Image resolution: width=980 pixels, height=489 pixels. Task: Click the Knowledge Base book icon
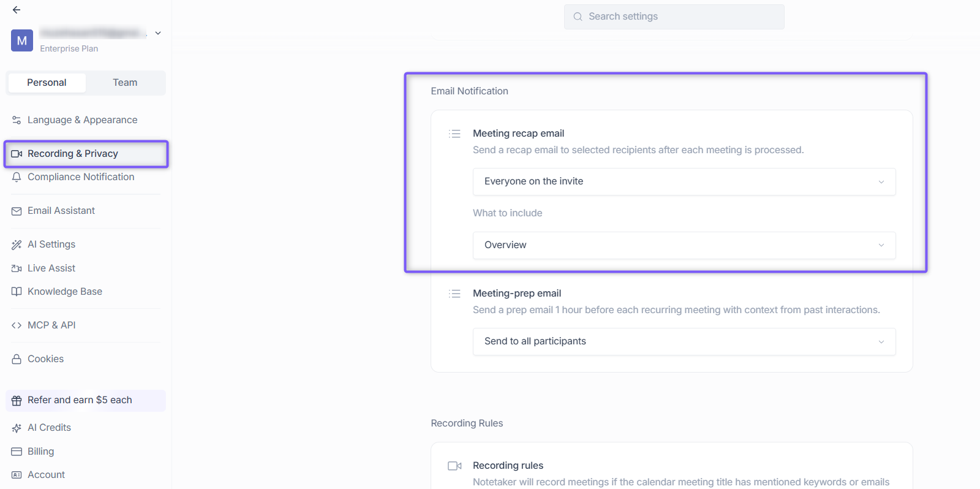pos(17,292)
